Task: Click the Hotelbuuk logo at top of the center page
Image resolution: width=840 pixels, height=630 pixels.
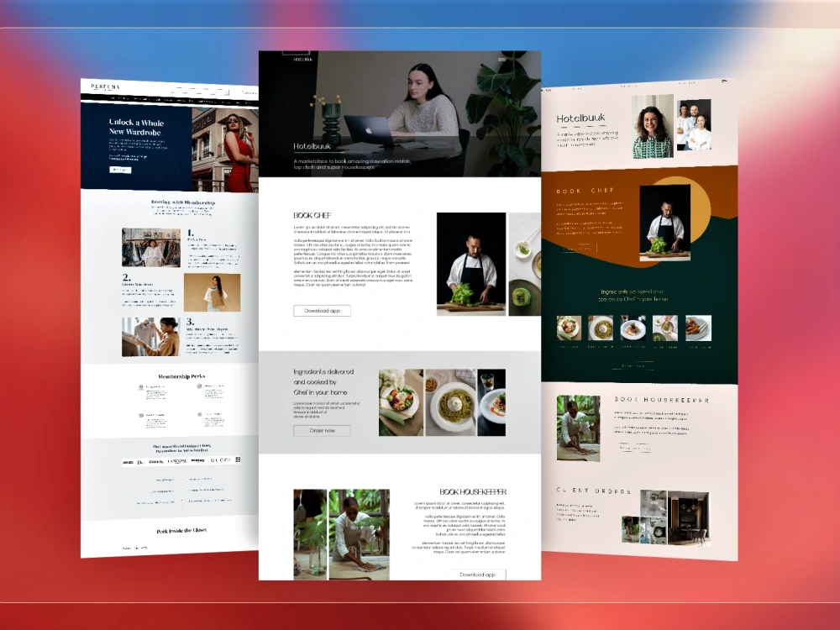Action: 302,59
